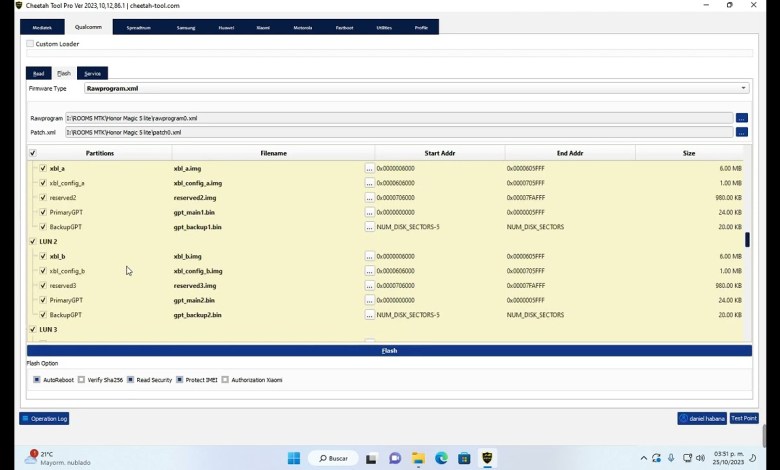The image size is (780, 470).
Task: Open the Profile tab
Action: tap(421, 27)
